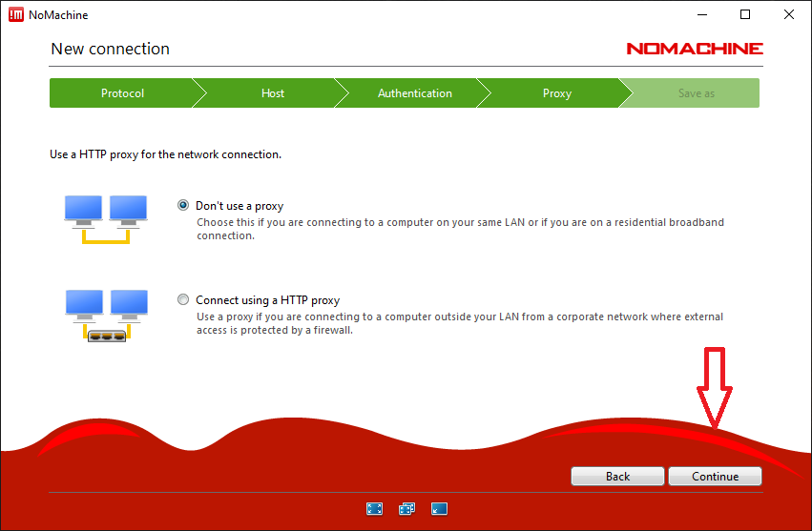Click the fullscreen on all monitors icon
Image resolution: width=812 pixels, height=531 pixels.
point(407,509)
